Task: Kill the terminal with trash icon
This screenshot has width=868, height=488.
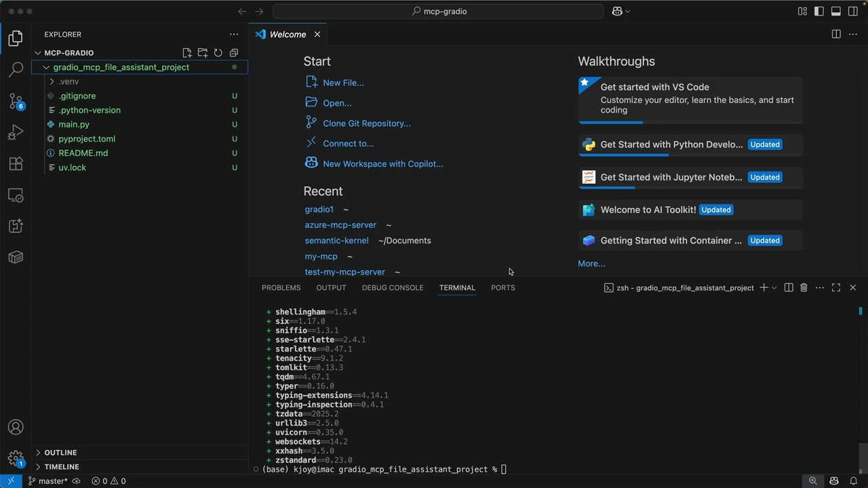Action: (804, 287)
